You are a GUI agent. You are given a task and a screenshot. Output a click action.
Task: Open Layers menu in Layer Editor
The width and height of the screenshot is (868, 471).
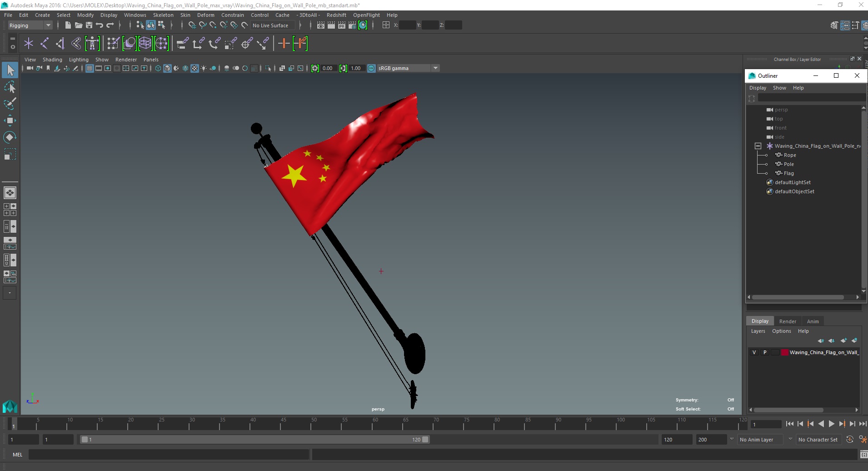[x=758, y=331]
